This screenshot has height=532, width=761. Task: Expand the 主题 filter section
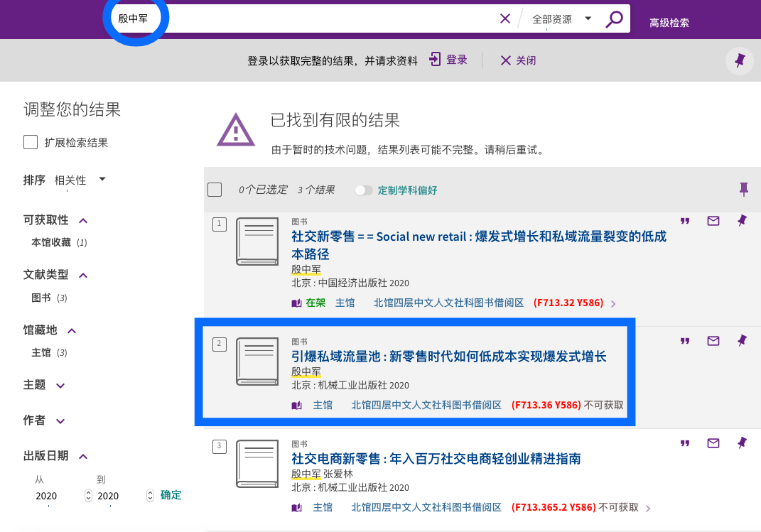(x=60, y=385)
